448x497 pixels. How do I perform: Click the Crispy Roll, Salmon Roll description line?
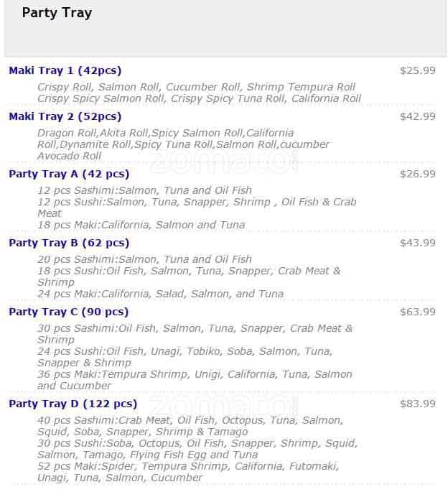tap(196, 87)
